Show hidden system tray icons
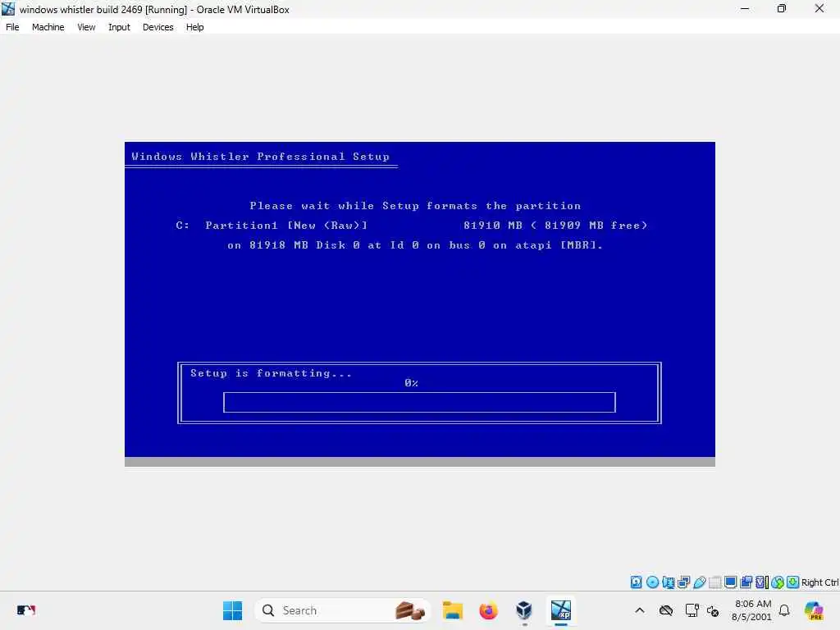The width and height of the screenshot is (840, 630). point(640,610)
